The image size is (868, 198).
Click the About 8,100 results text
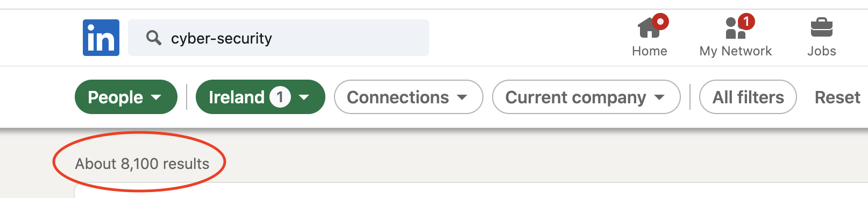(142, 164)
